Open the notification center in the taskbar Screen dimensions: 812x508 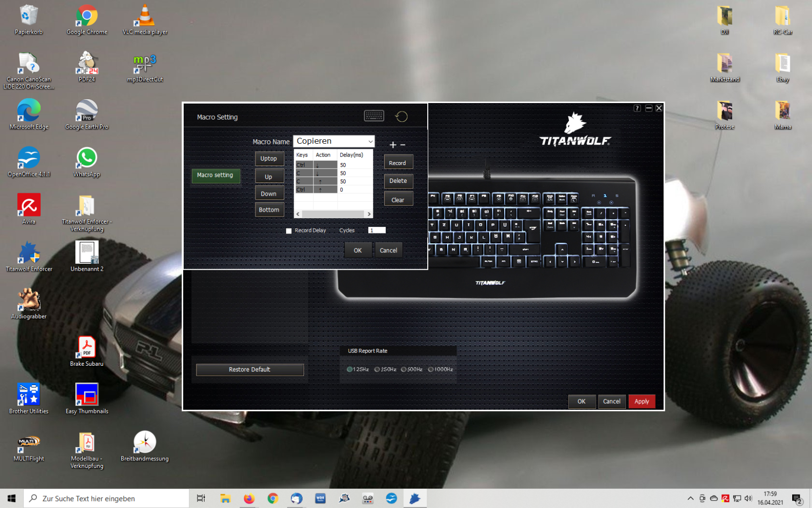click(797, 499)
